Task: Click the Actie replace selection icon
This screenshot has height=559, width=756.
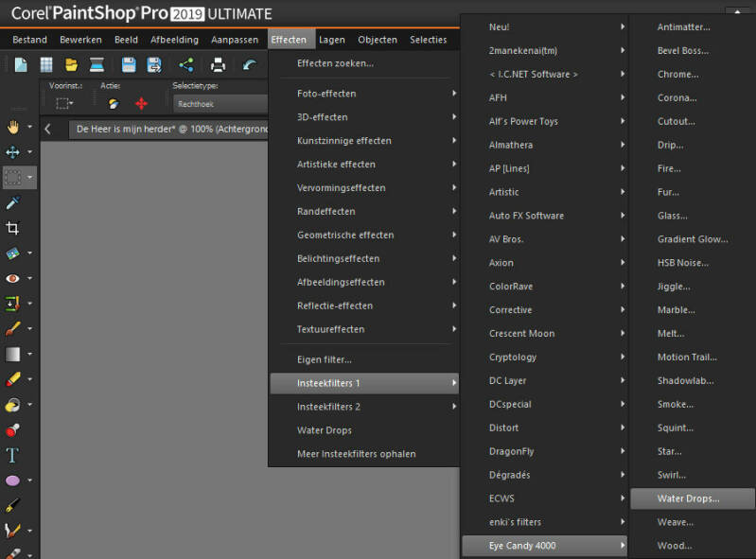Action: coord(114,104)
